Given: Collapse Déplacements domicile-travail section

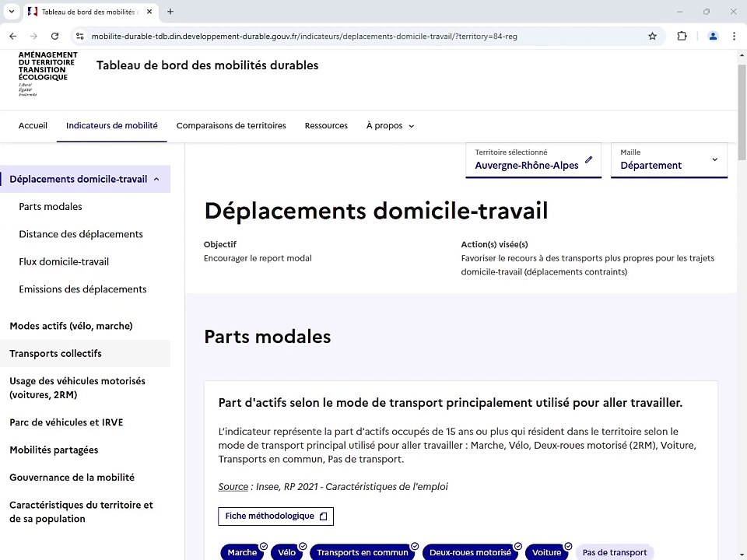Looking at the screenshot, I should [x=85, y=179].
